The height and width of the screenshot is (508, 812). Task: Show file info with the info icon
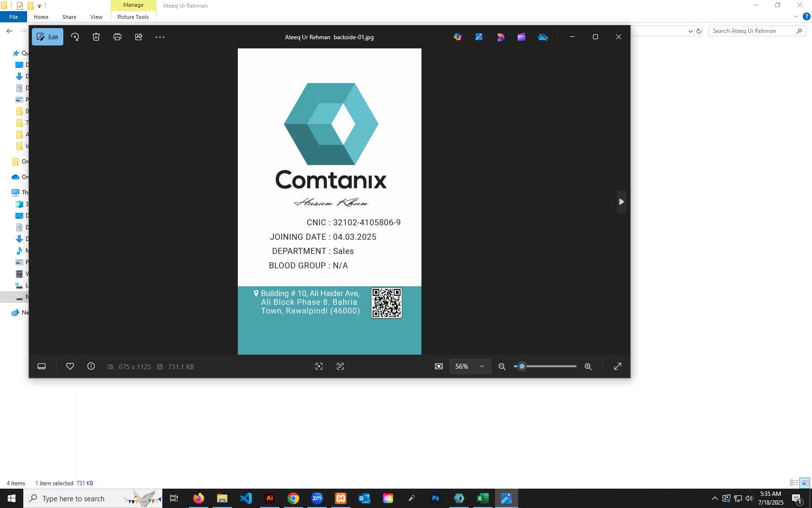[91, 366]
